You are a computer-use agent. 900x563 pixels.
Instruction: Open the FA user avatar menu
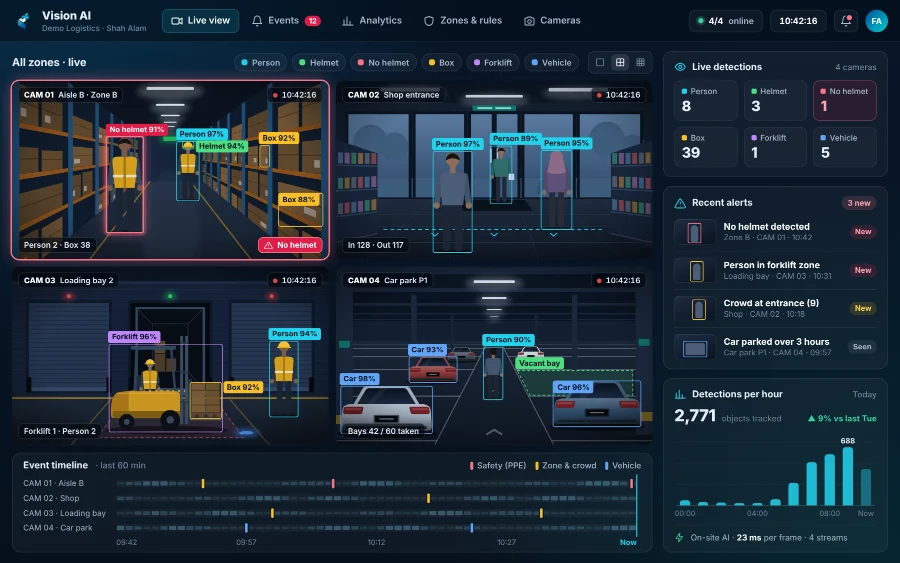[876, 21]
